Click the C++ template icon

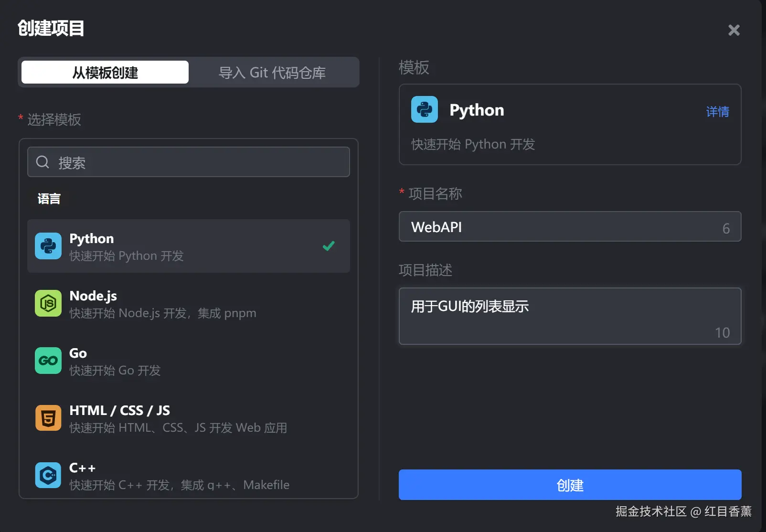[48, 475]
